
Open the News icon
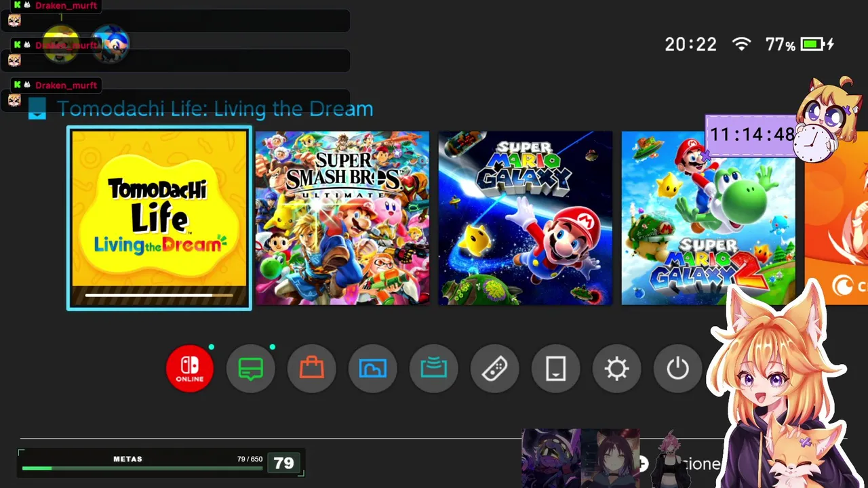click(x=251, y=368)
